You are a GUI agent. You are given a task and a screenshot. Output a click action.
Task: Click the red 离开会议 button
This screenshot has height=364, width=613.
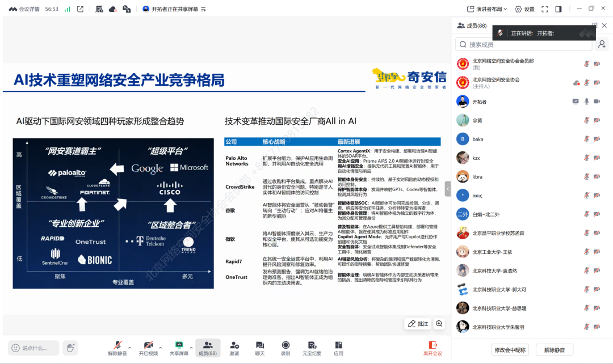tap(433, 348)
